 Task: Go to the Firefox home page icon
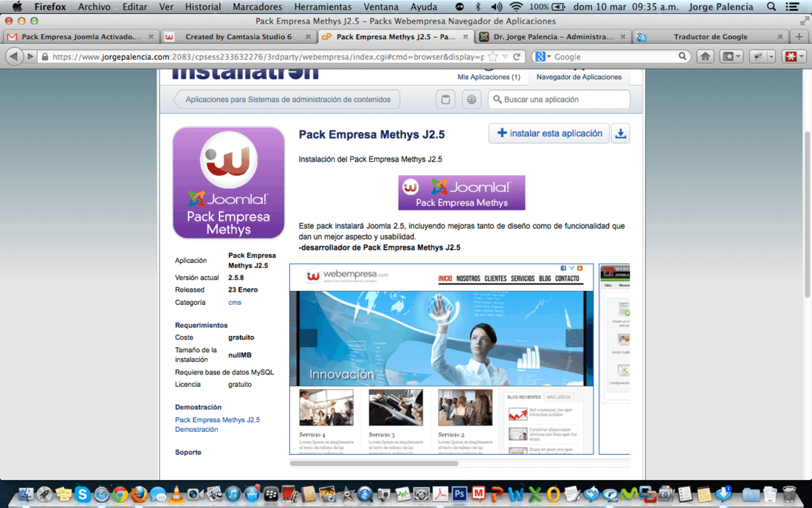pyautogui.click(x=705, y=56)
